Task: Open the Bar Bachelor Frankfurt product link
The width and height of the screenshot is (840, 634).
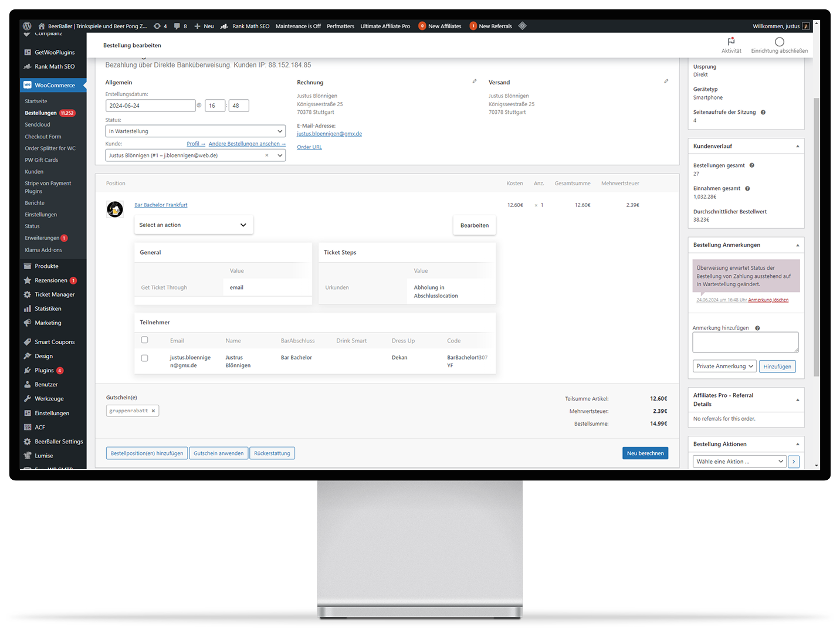Action: (161, 205)
